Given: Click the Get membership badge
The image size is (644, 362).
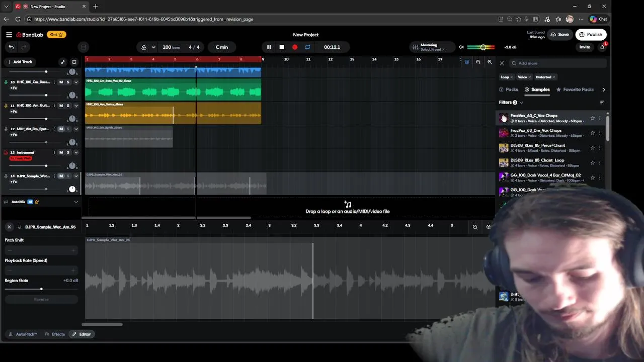Looking at the screenshot, I should [56, 35].
